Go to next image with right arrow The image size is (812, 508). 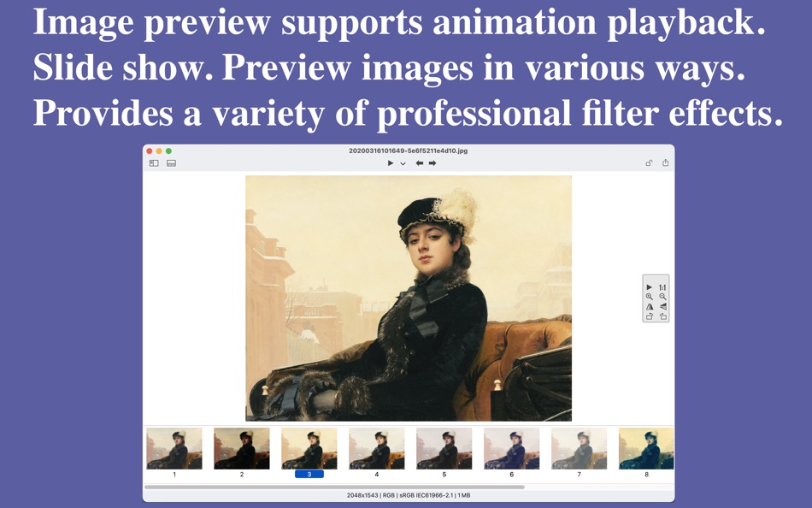(x=432, y=163)
